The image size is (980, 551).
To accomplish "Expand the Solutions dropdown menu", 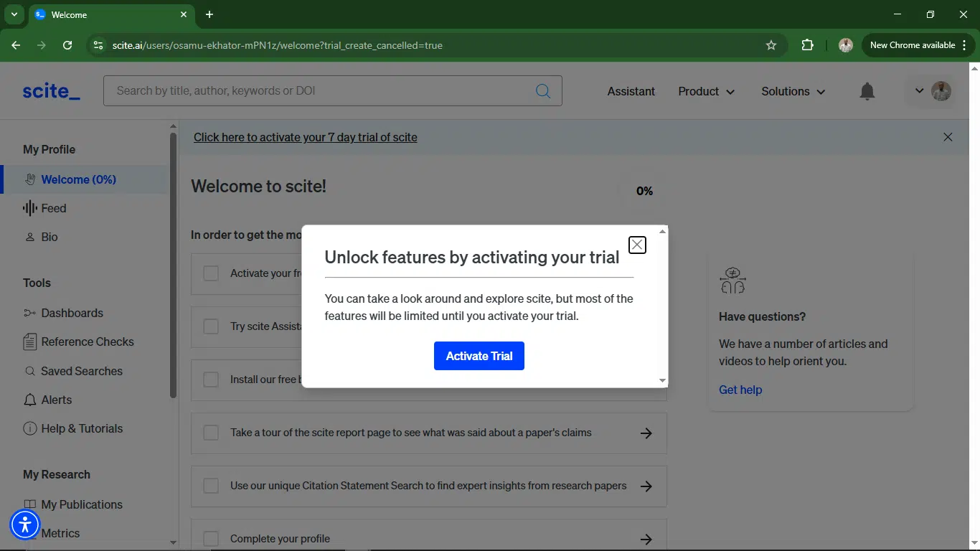I will coord(793,91).
